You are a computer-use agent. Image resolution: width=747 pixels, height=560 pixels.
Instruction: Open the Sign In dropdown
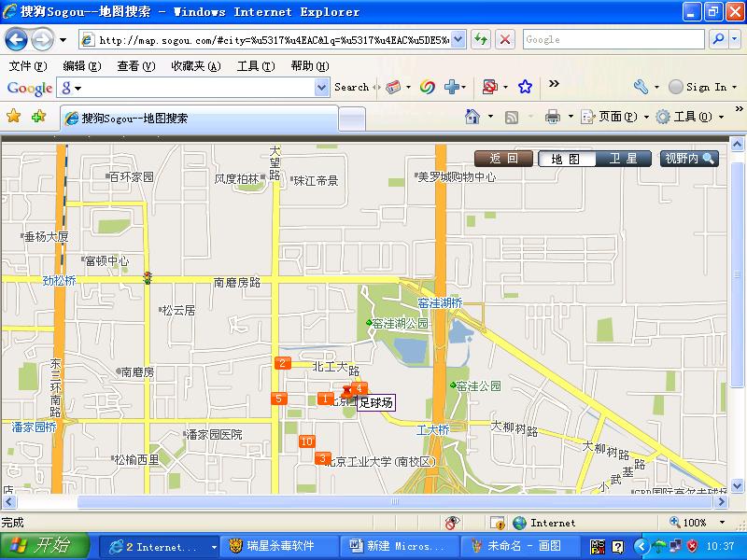point(734,87)
